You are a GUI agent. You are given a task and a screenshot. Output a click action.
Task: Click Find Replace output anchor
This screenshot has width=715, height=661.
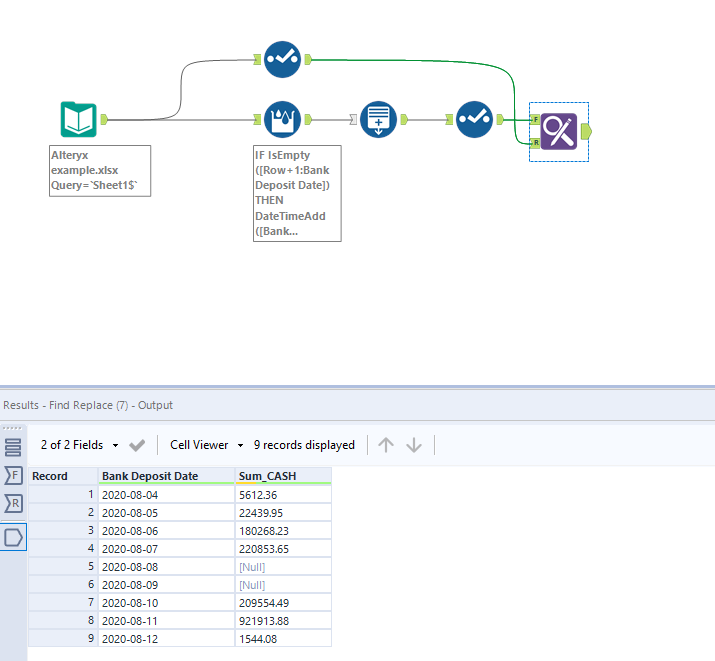(x=586, y=132)
